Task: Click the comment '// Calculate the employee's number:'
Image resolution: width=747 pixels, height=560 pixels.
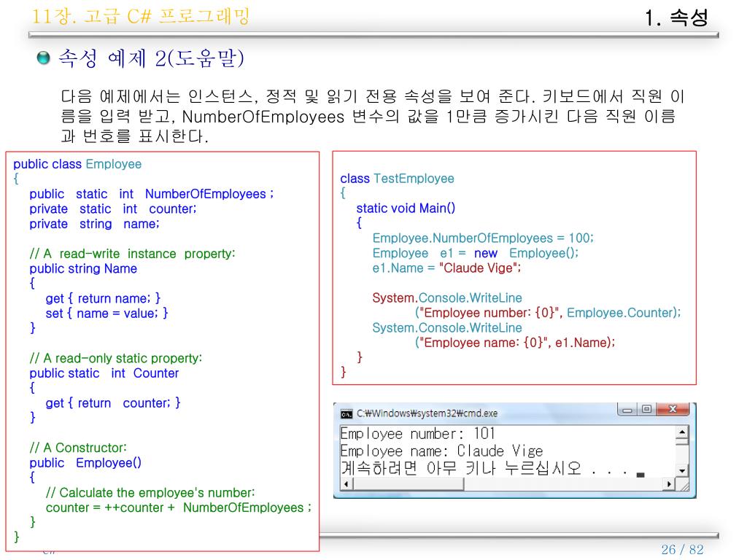Action: [150, 492]
